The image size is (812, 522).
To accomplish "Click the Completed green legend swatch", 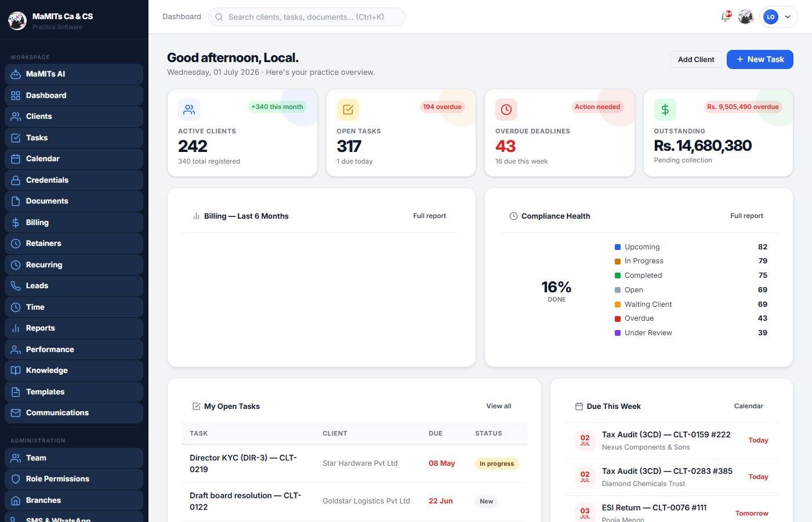I will pos(618,275).
